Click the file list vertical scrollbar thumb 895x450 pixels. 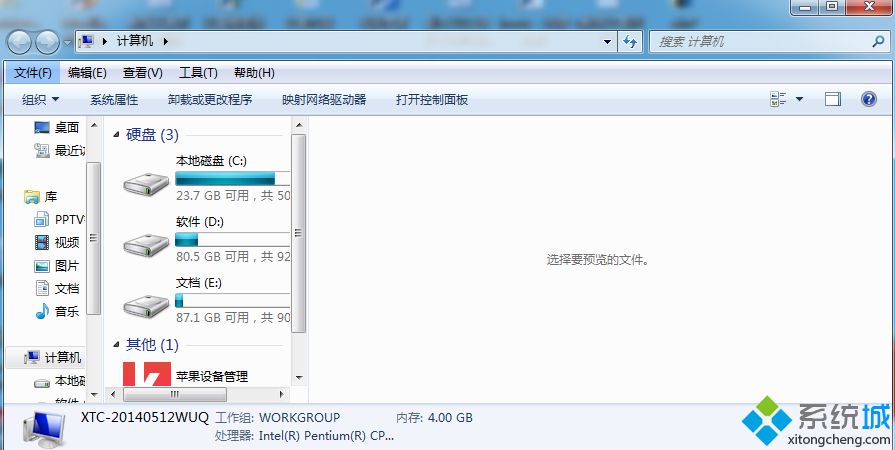pyautogui.click(x=299, y=234)
